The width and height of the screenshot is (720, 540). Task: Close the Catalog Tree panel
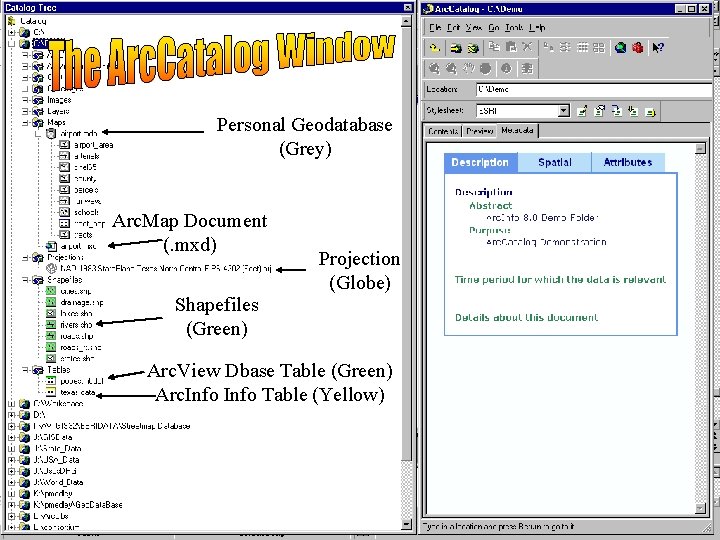pos(407,7)
